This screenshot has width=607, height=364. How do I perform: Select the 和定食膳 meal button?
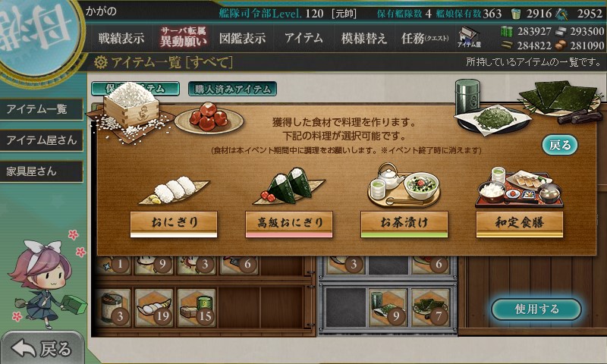(x=520, y=224)
